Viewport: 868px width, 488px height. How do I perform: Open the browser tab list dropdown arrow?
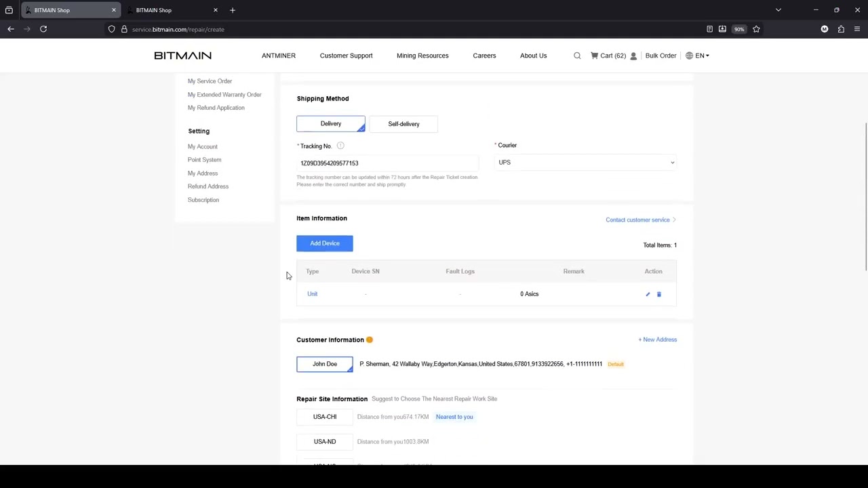[x=778, y=10]
